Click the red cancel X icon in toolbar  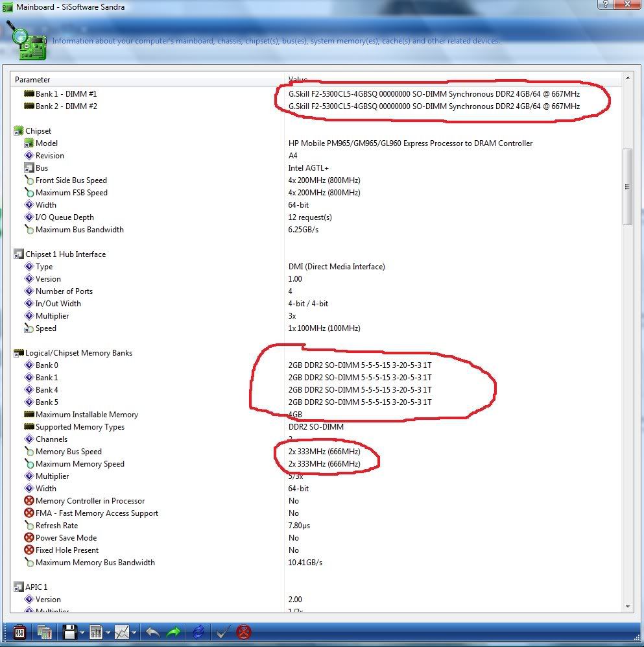click(244, 632)
